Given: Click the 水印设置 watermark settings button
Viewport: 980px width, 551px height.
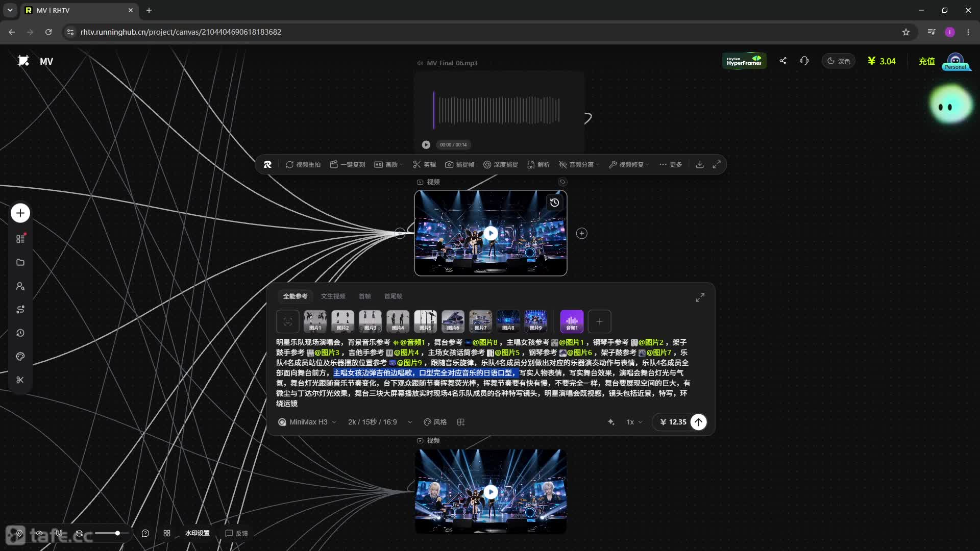Looking at the screenshot, I should click(x=197, y=533).
